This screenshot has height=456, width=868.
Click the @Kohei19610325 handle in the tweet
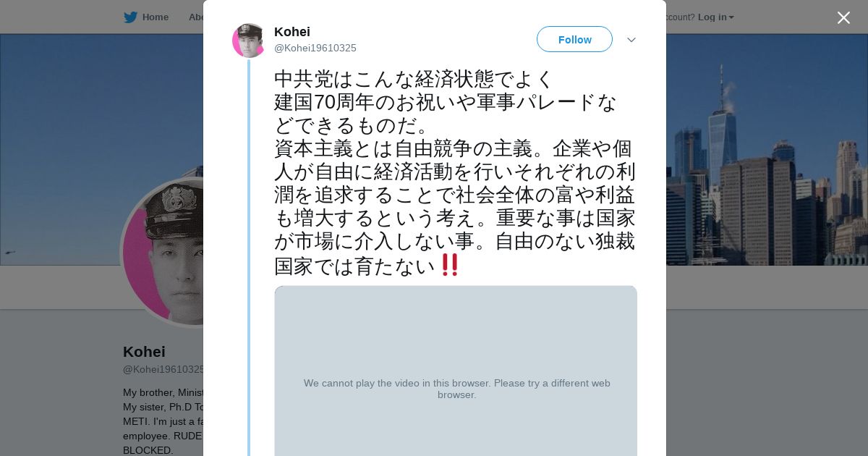click(x=315, y=48)
